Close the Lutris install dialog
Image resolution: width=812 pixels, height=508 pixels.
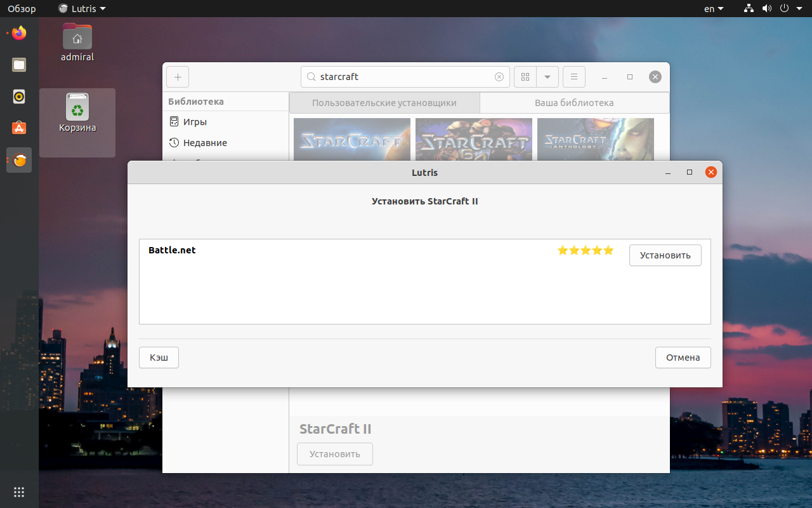(x=710, y=172)
